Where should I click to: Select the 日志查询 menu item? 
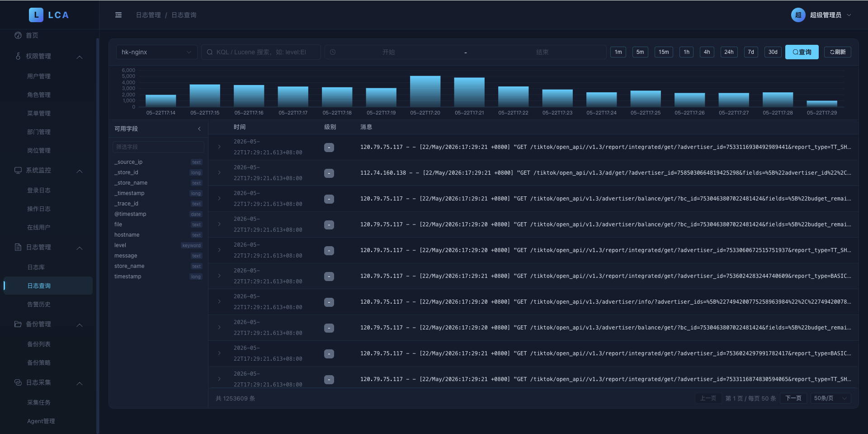(49, 286)
